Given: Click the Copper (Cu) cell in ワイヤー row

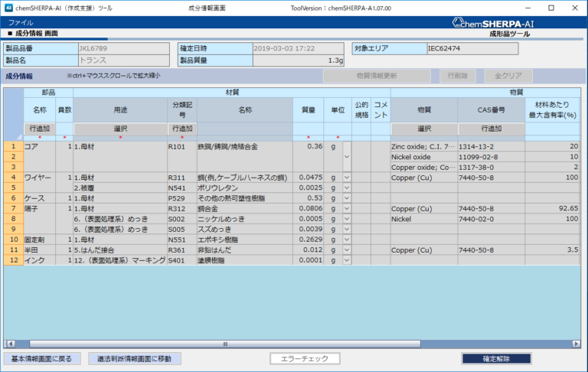Looking at the screenshot, I should pos(423,177).
